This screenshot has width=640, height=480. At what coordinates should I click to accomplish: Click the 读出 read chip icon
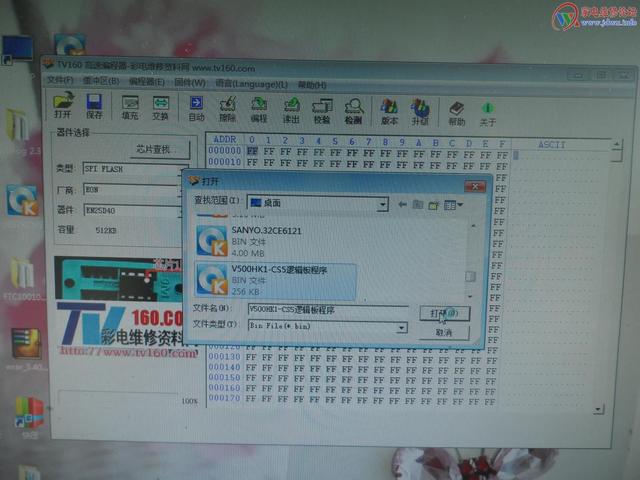point(291,110)
